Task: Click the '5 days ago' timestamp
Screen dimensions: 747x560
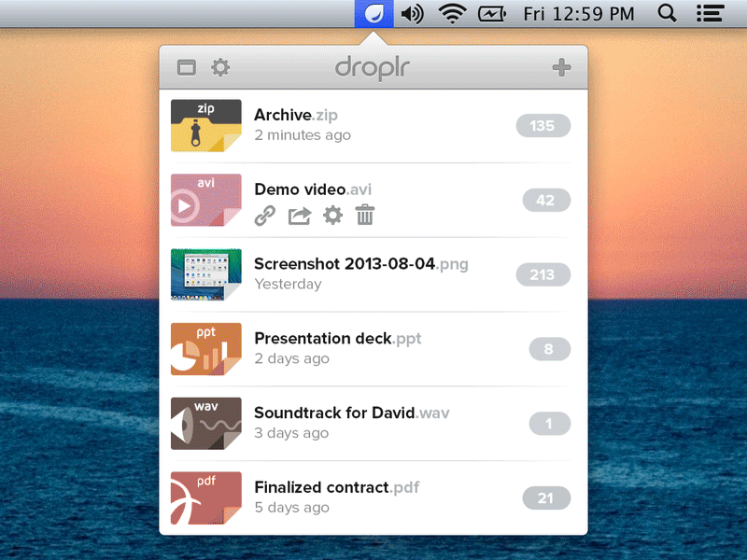Action: point(291,508)
